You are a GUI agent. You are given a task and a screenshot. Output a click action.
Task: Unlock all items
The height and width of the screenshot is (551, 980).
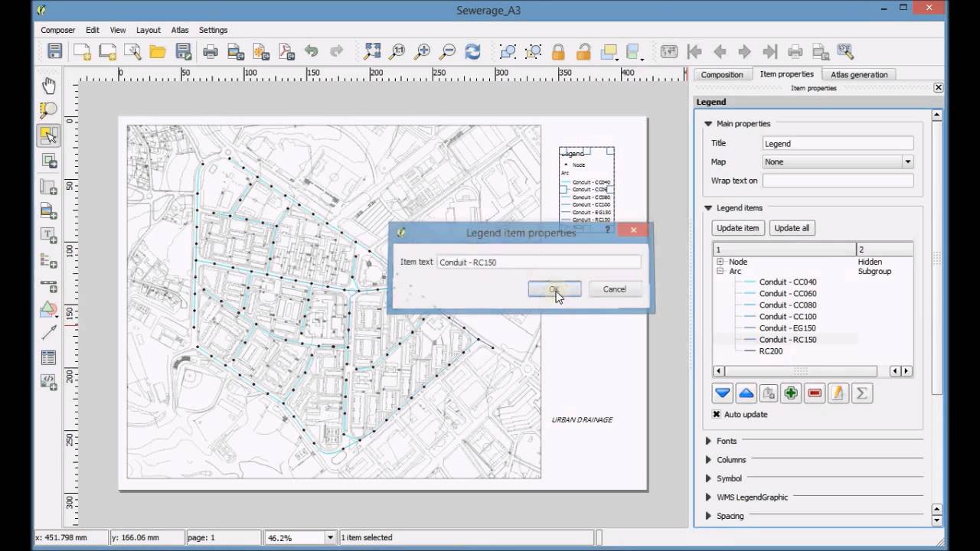(x=583, y=51)
